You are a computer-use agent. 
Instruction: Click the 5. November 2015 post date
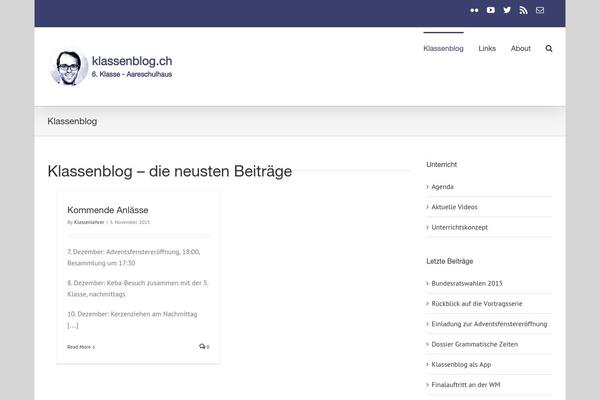130,222
